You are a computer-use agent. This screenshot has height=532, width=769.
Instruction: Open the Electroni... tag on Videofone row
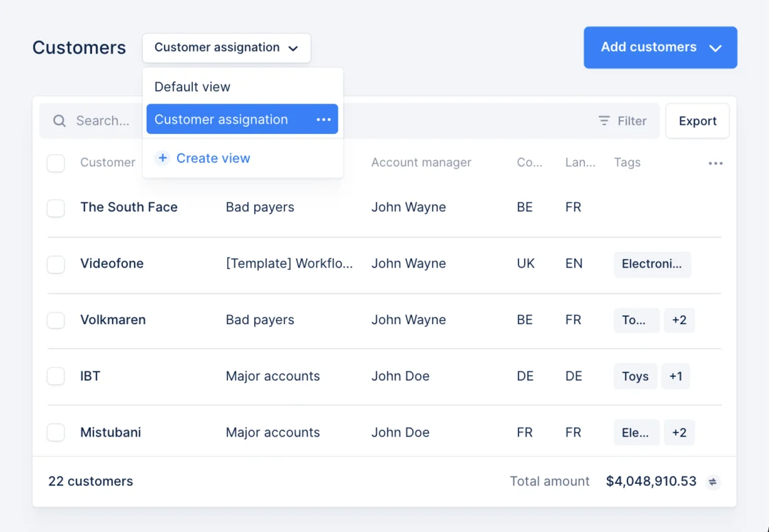(x=652, y=264)
